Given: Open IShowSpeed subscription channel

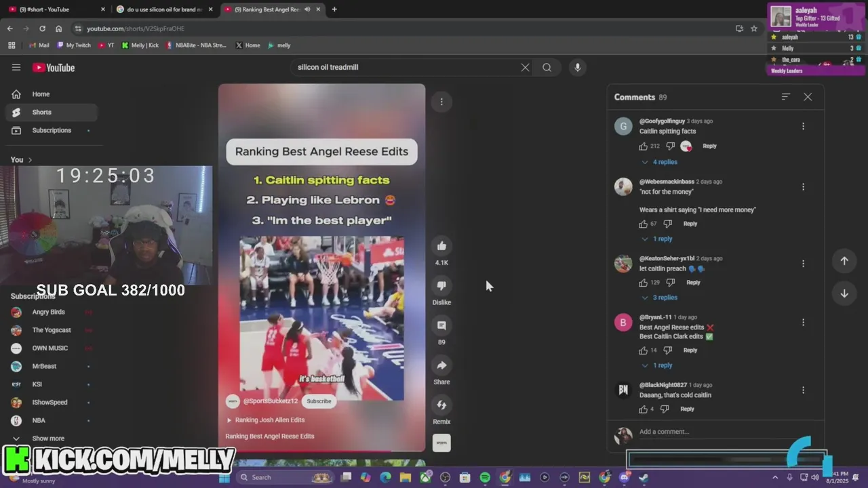Looking at the screenshot, I should [x=51, y=402].
